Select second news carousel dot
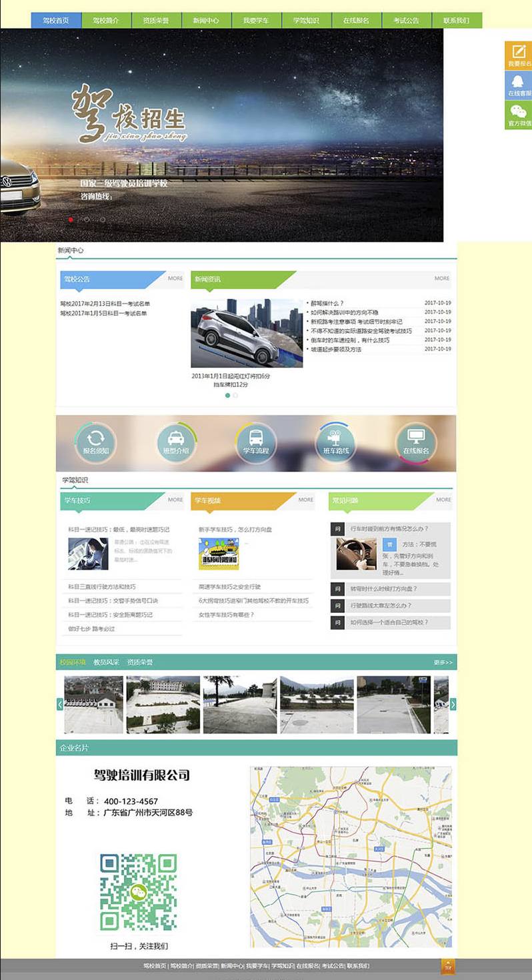The image size is (532, 980). 235,395
